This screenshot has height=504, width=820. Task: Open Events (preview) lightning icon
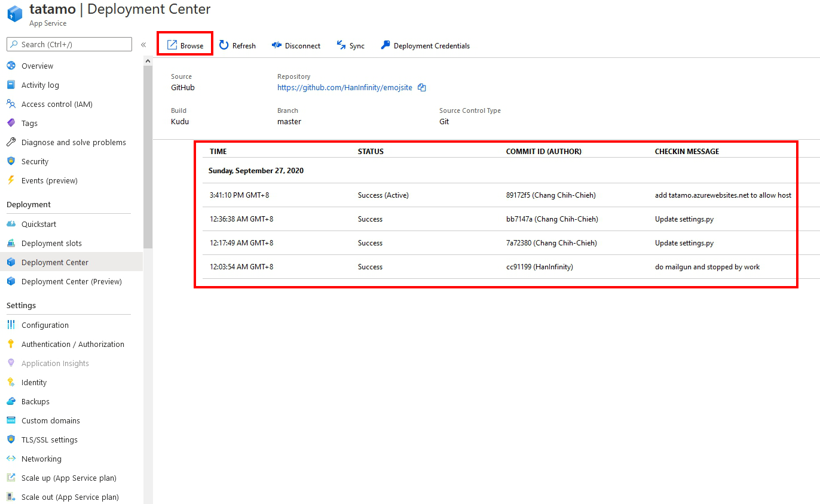click(x=11, y=180)
